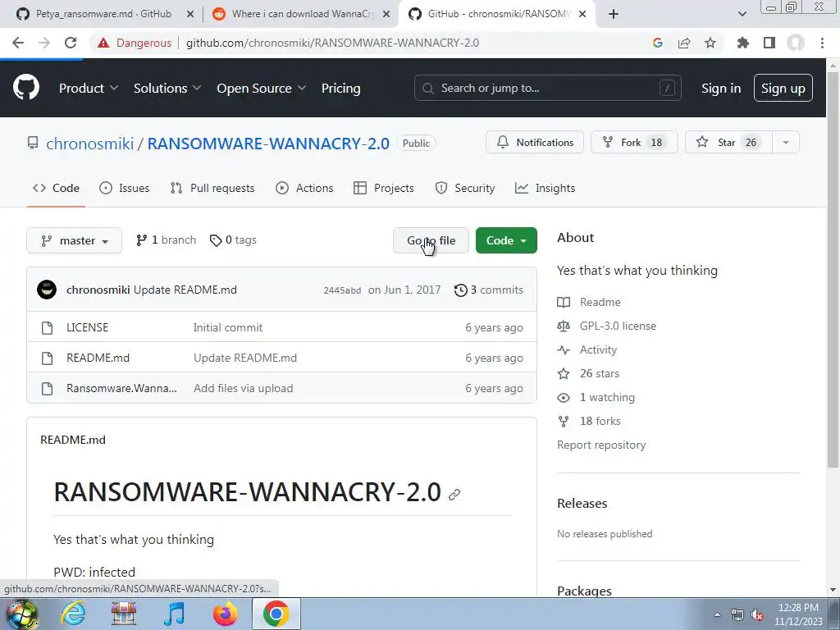Open the README.md file row
840x630 pixels.
(282, 358)
